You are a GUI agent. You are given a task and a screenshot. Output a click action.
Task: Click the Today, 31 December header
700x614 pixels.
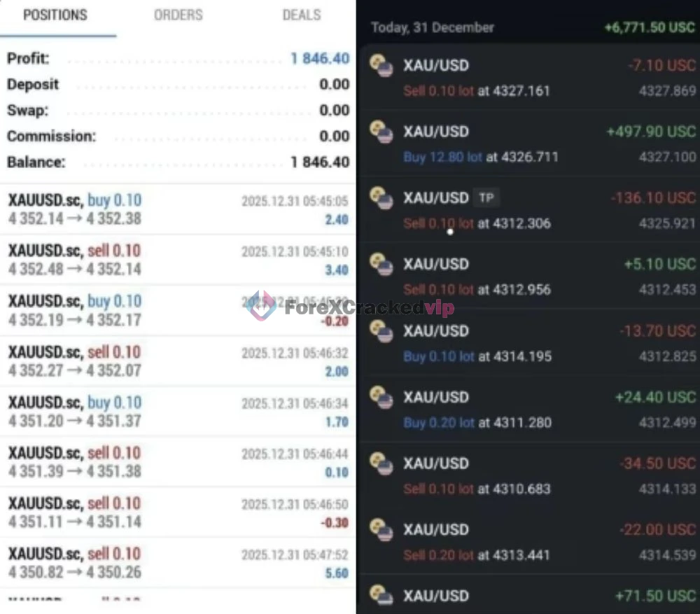[x=433, y=28]
